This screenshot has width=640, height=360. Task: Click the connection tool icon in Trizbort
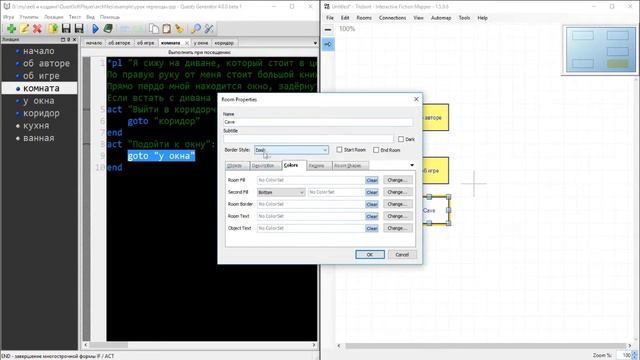coord(328,44)
